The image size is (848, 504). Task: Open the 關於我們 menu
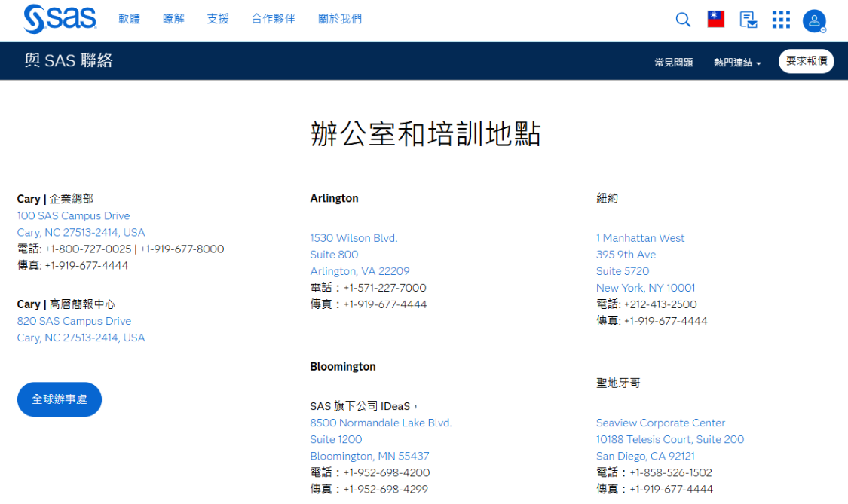pos(340,19)
